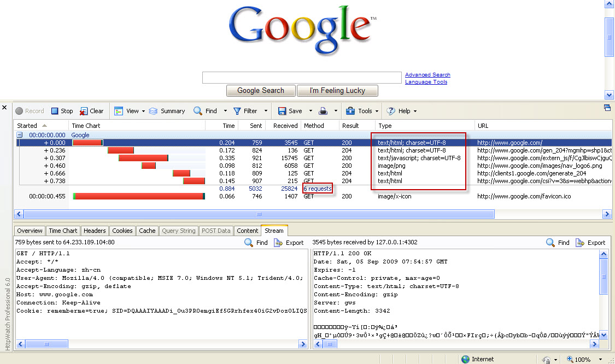615x364 pixels.
Task: Open the Save dropdown arrow
Action: click(x=311, y=111)
